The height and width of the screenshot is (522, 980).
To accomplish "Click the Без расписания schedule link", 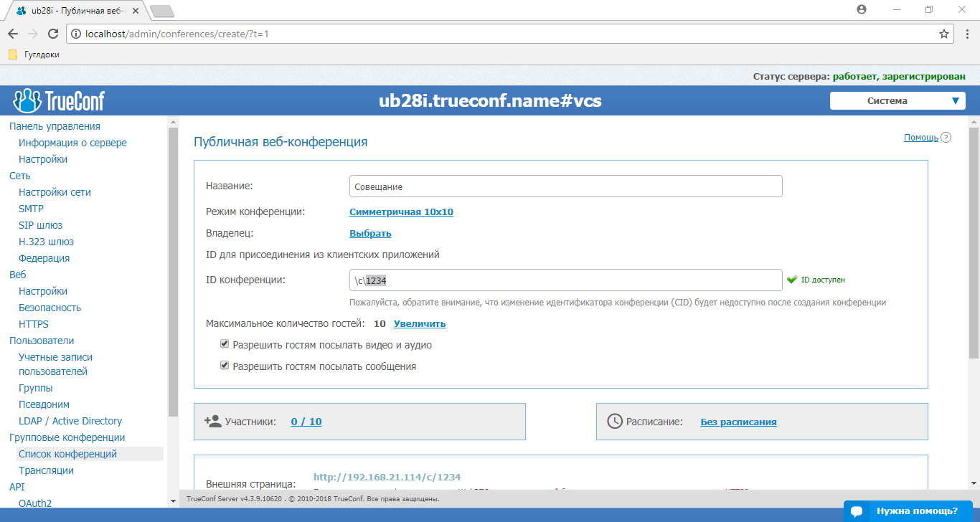I will [738, 422].
